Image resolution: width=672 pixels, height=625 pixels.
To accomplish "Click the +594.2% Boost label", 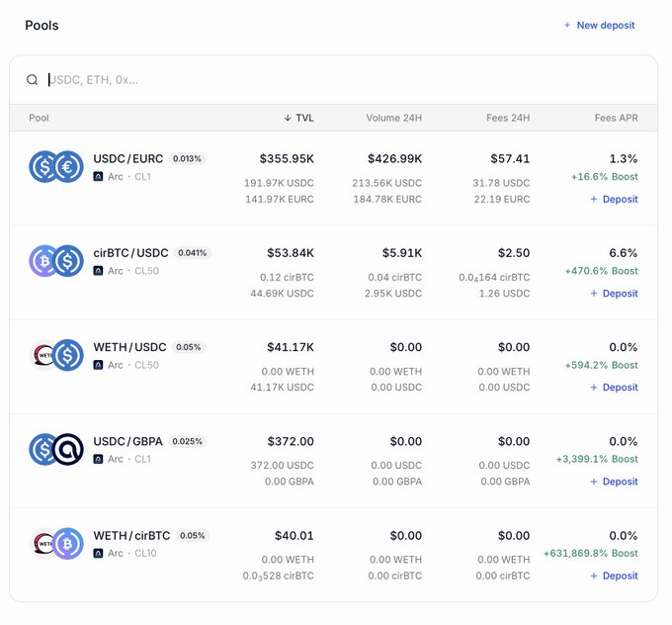I will 601,365.
